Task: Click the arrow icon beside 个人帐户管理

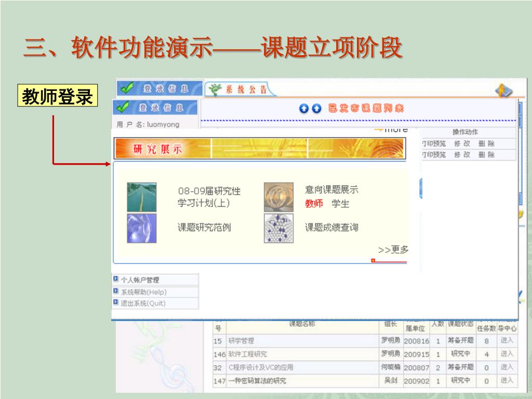Action: (116, 279)
